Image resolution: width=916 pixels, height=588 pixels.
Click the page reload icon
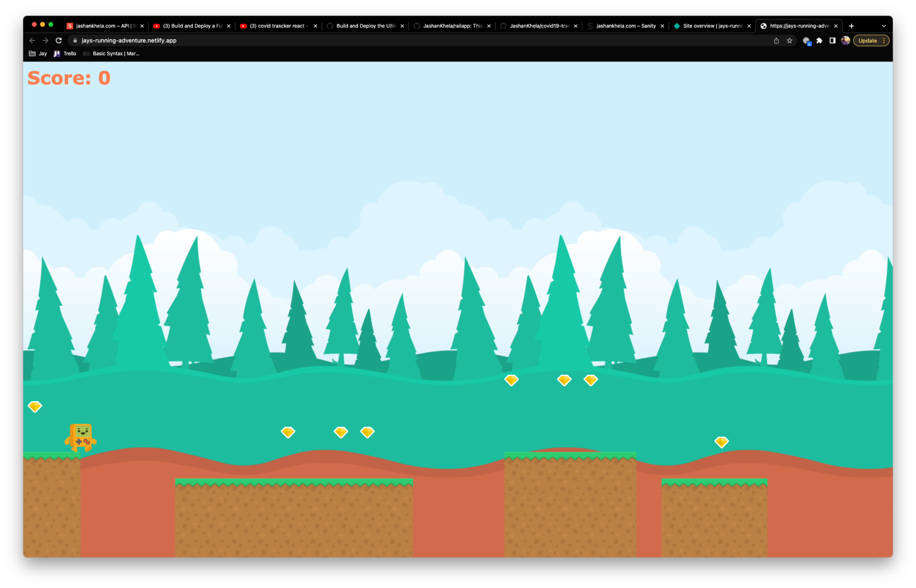click(58, 40)
